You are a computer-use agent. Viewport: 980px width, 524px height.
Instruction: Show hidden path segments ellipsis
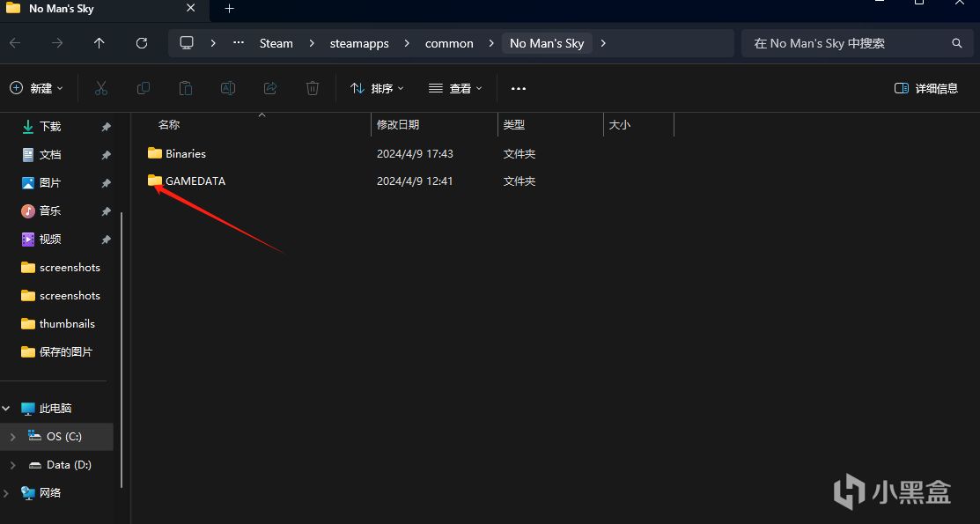click(x=239, y=43)
